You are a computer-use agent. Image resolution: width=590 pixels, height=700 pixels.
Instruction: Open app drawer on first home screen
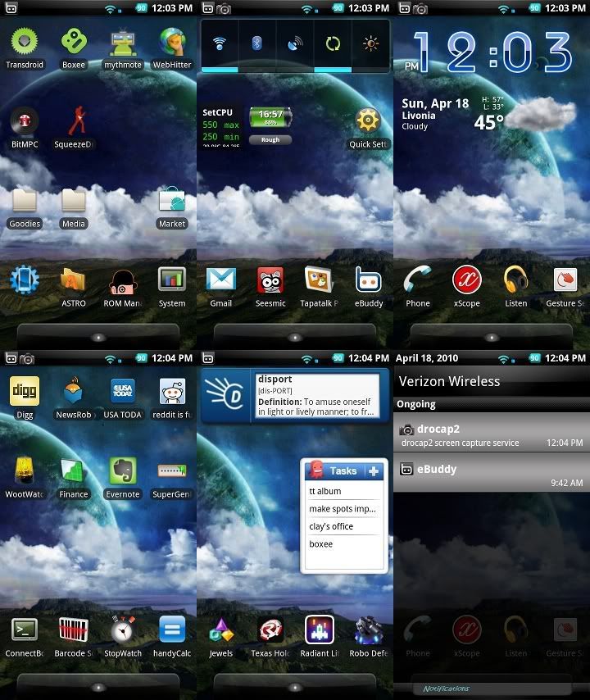coord(98,337)
